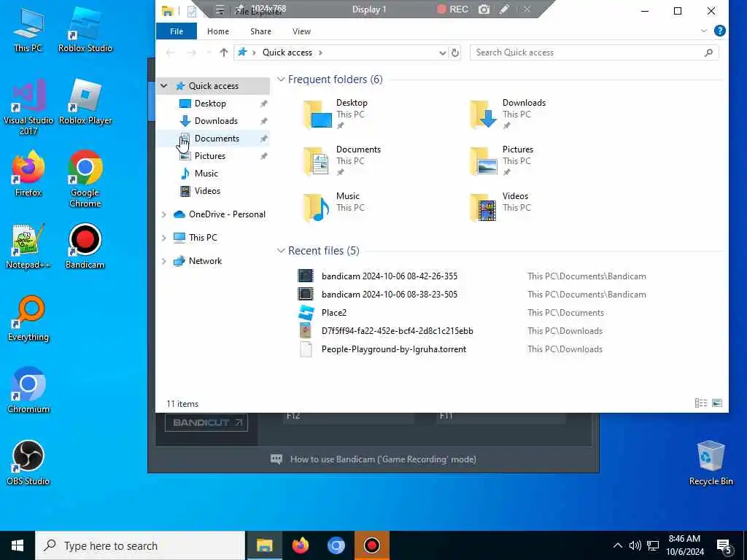Switch to Share ribbon tab
747x560 pixels.
pos(260,31)
